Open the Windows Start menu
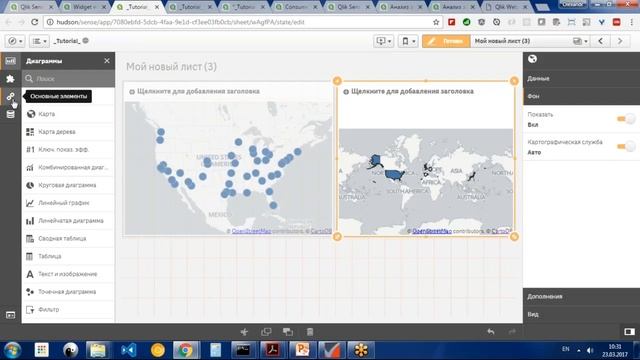 [12, 350]
